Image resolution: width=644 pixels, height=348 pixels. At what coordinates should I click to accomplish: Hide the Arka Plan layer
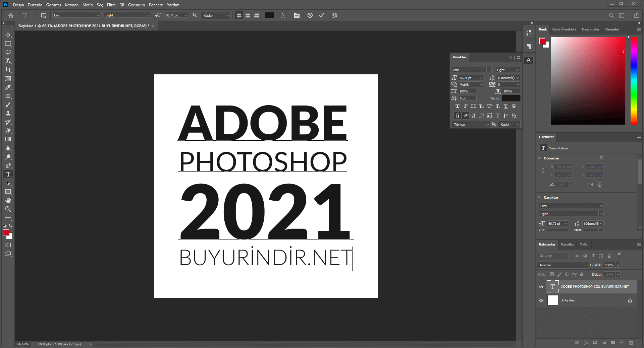541,300
